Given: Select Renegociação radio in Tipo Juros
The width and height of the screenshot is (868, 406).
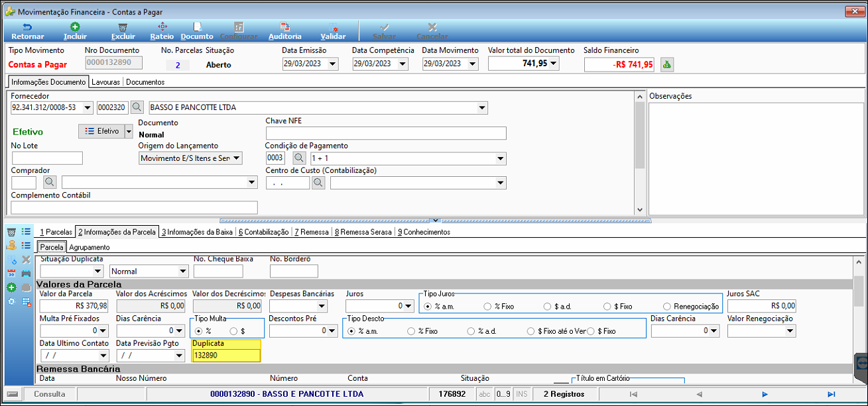Looking at the screenshot, I should coord(691,307).
